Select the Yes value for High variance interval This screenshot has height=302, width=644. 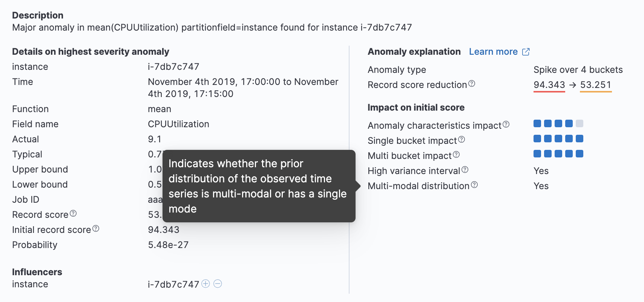click(541, 171)
